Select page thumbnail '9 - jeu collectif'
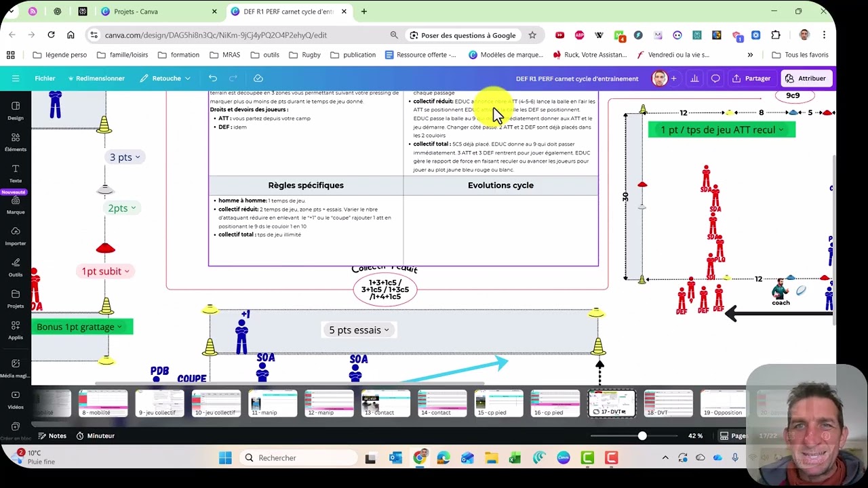This screenshot has height=488, width=868. [159, 403]
